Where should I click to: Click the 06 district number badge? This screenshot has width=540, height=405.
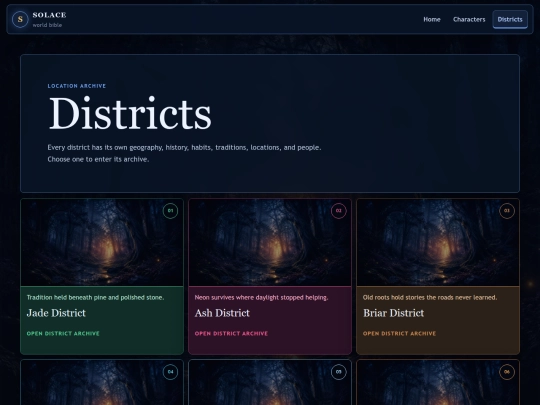507,372
